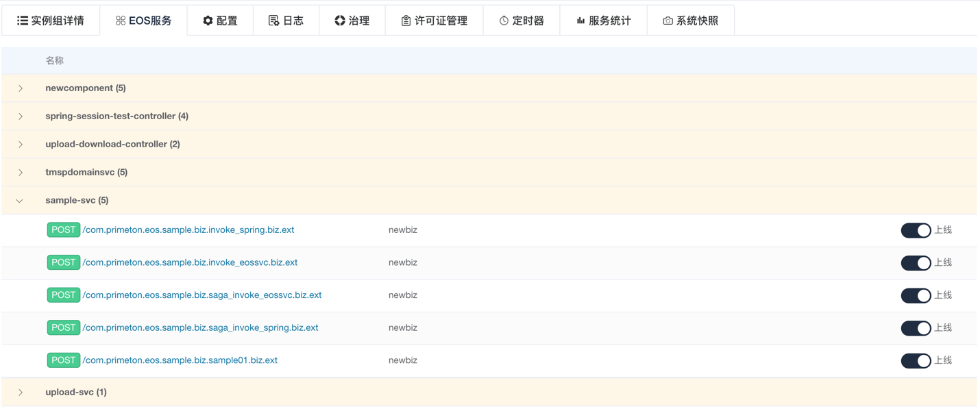Toggle invoke_spring.biz.ext online switch off
Image resolution: width=980 pixels, height=411 pixels.
(x=916, y=230)
